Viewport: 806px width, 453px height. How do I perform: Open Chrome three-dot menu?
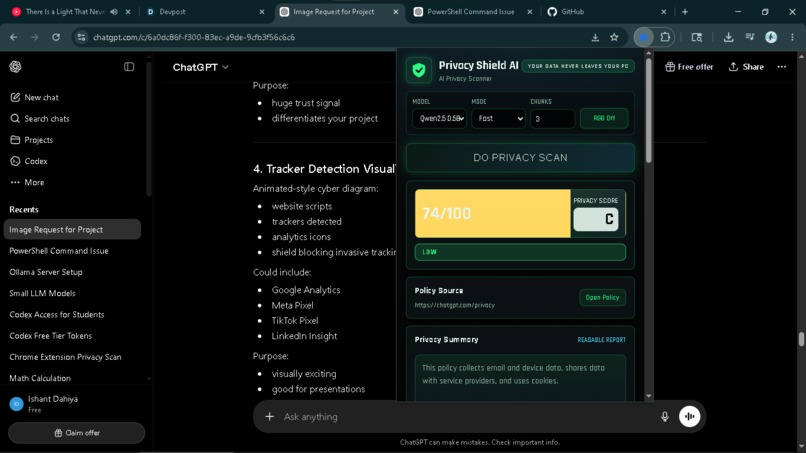[x=792, y=37]
